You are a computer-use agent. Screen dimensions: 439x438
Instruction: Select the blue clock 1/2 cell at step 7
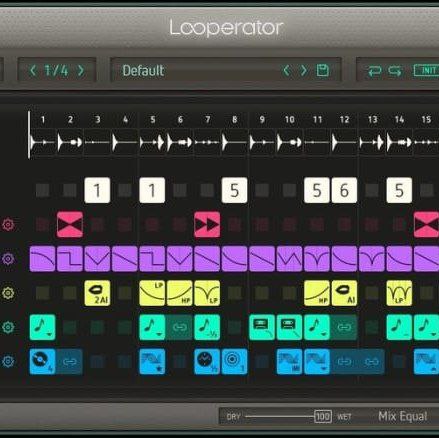[x=207, y=362]
